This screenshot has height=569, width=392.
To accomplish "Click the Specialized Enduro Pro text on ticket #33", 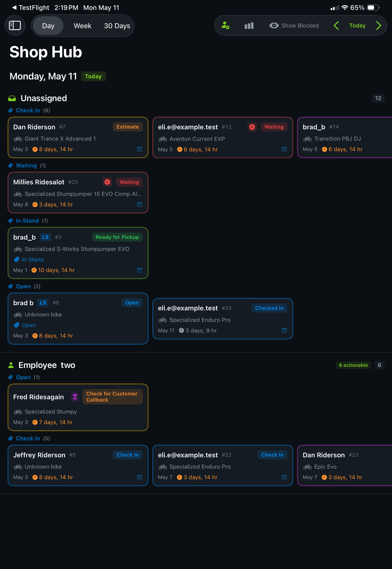I will [x=200, y=320].
